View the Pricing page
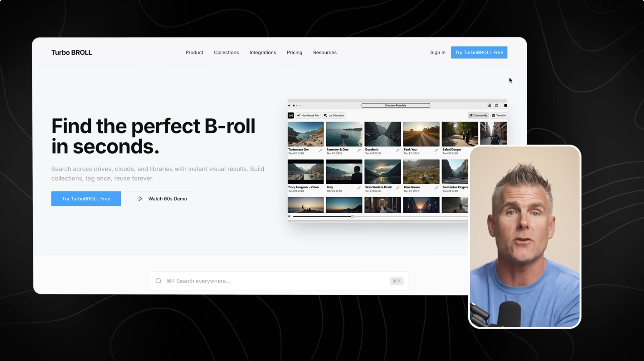 (295, 52)
